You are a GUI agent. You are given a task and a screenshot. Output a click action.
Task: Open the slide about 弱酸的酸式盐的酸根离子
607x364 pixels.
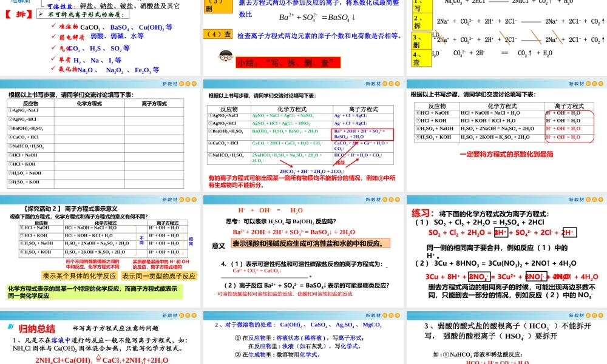tap(507, 338)
